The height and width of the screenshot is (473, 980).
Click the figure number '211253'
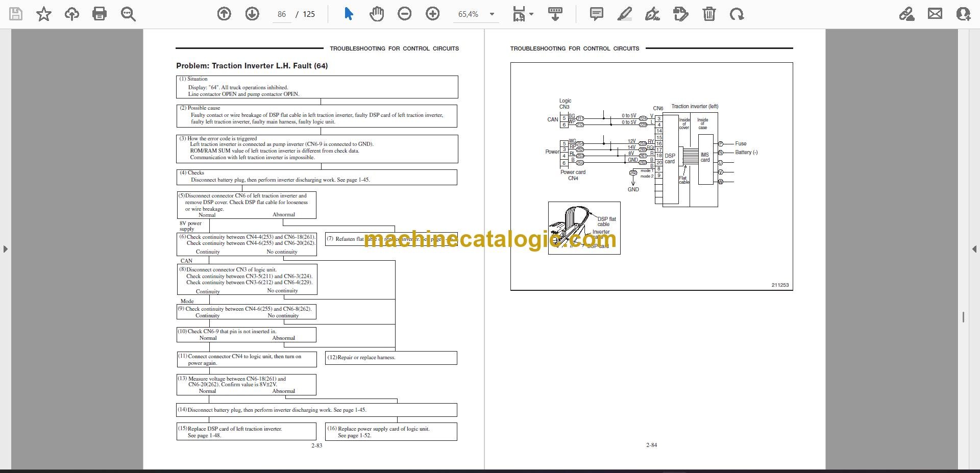(x=780, y=285)
